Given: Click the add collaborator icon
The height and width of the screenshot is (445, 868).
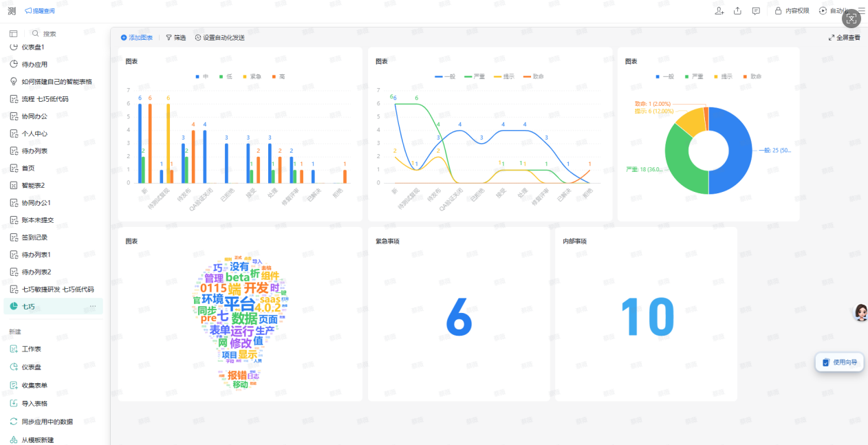Looking at the screenshot, I should 719,11.
